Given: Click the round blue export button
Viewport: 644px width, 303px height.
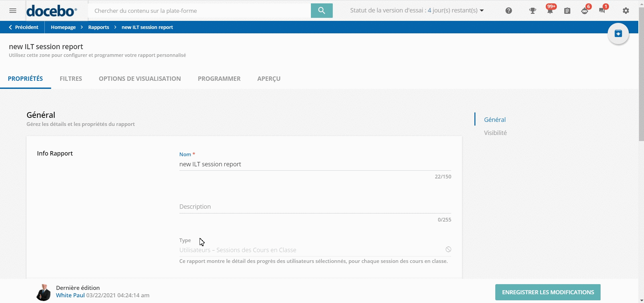Looking at the screenshot, I should click(x=618, y=34).
